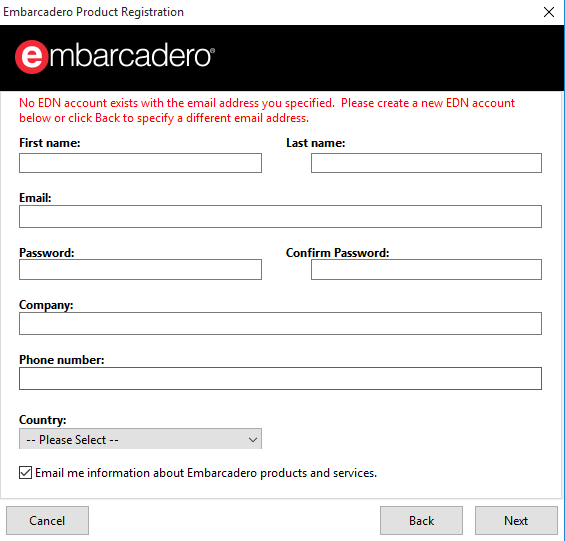This screenshot has height=541, width=565.
Task: Click the Company label
Action: coord(46,305)
